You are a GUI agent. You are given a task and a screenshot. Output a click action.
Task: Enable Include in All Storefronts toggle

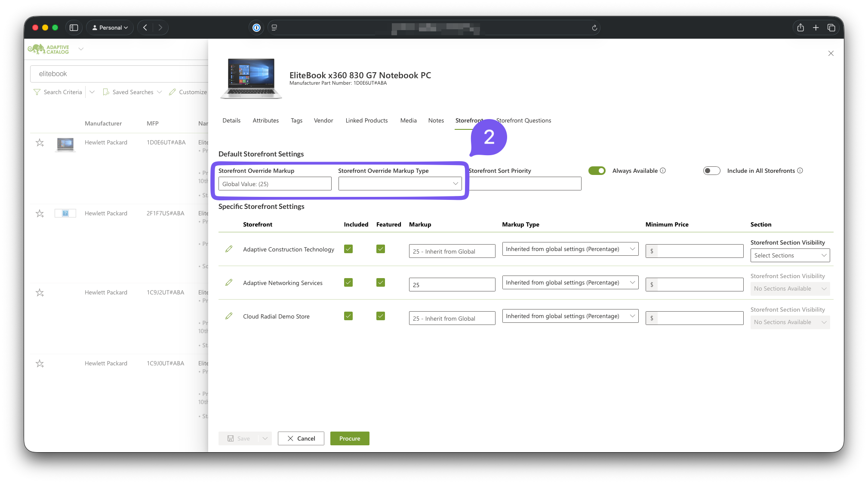tap(711, 171)
